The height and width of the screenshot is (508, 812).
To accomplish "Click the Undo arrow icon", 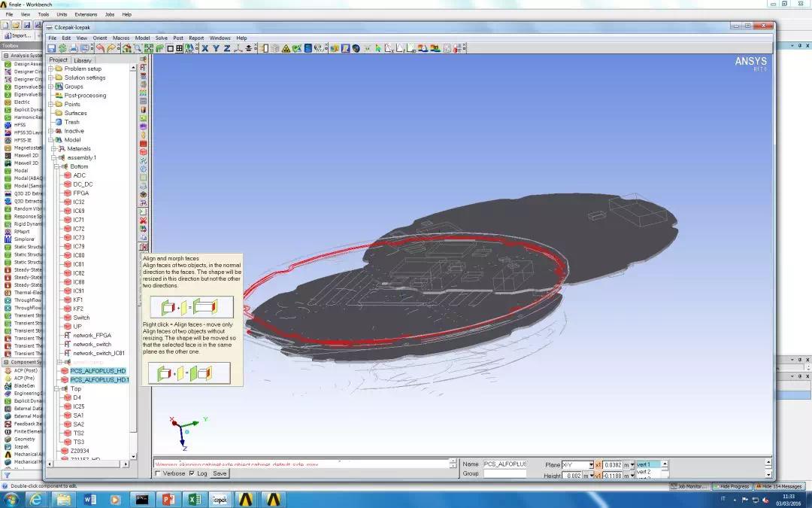I will 100,48.
